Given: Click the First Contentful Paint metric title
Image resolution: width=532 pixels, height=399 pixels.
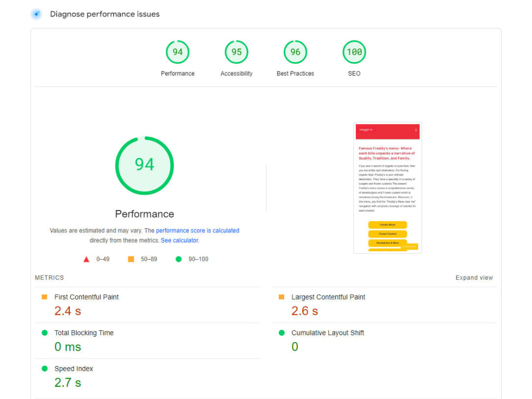Looking at the screenshot, I should 87,297.
